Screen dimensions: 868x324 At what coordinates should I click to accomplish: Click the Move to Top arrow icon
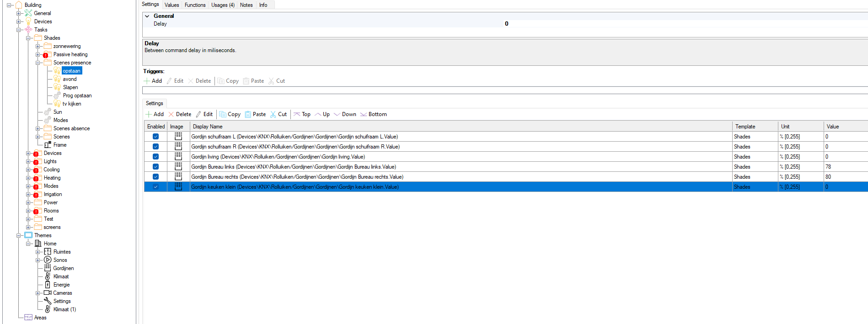[x=297, y=114]
